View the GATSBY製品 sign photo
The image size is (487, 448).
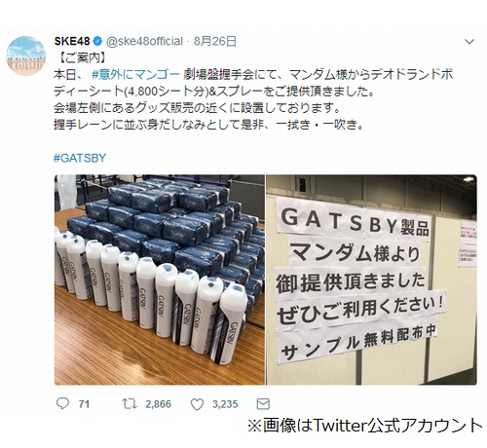(371, 280)
